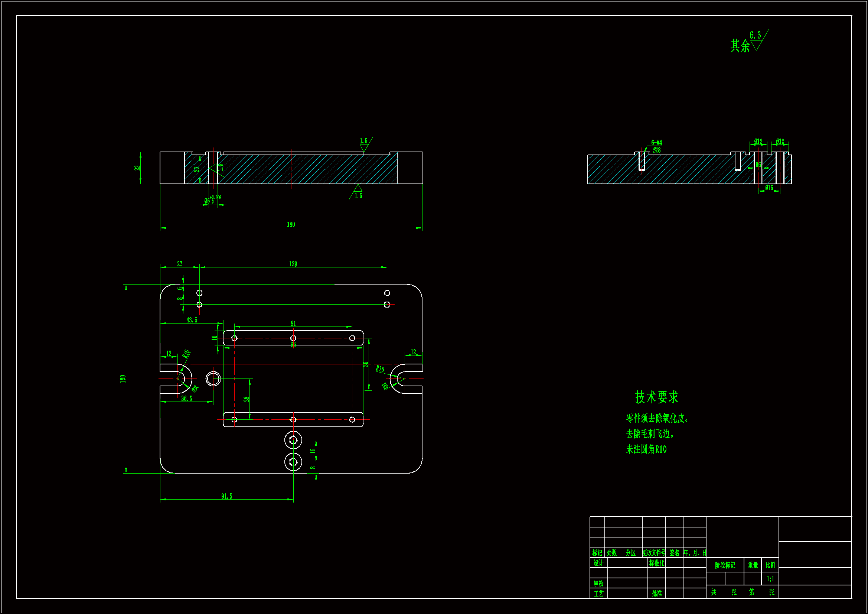This screenshot has width=868, height=614.
Task: Click the 180 overall length dimension text
Action: click(x=291, y=225)
